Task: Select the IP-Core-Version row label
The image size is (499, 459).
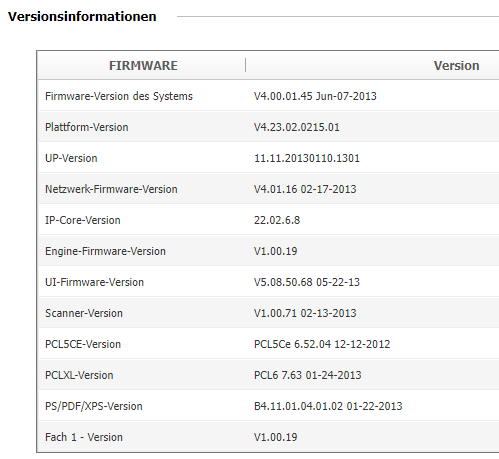Action: [x=83, y=220]
